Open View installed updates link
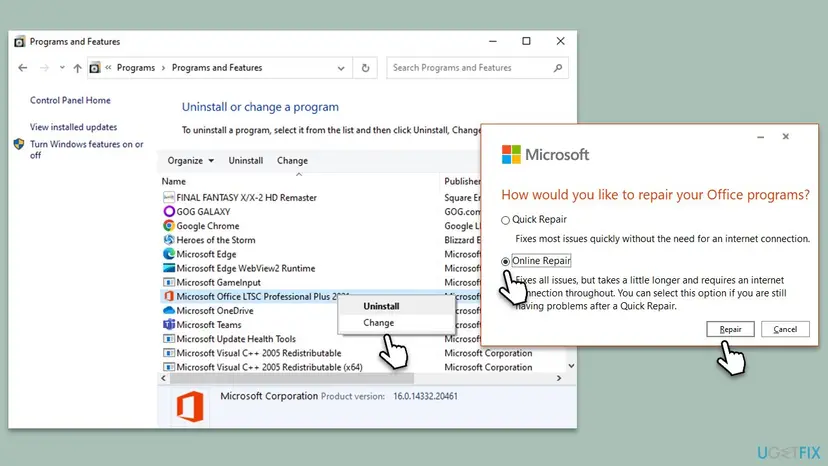The image size is (828, 466). point(73,127)
